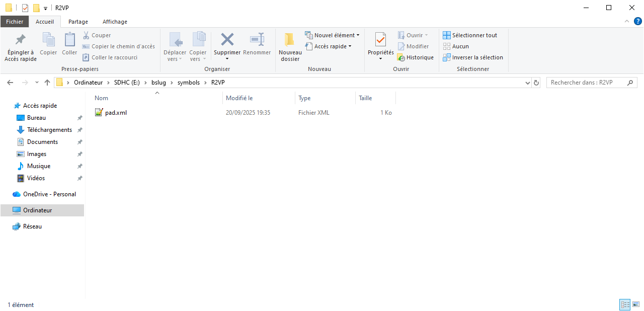Open recent locations dropdown arrow
The image size is (644, 311).
point(37,83)
